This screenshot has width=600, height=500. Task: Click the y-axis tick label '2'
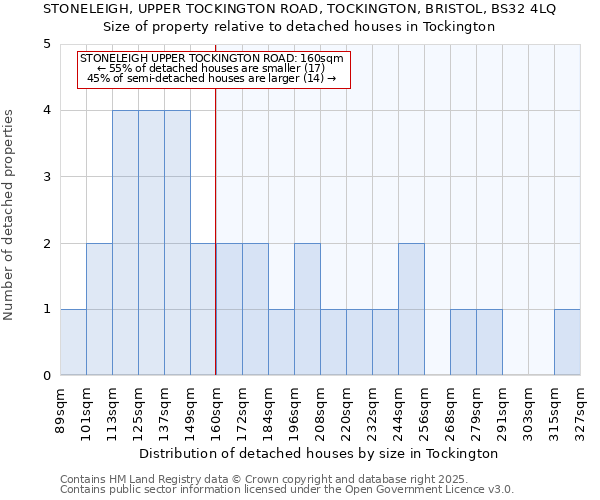coord(47,243)
